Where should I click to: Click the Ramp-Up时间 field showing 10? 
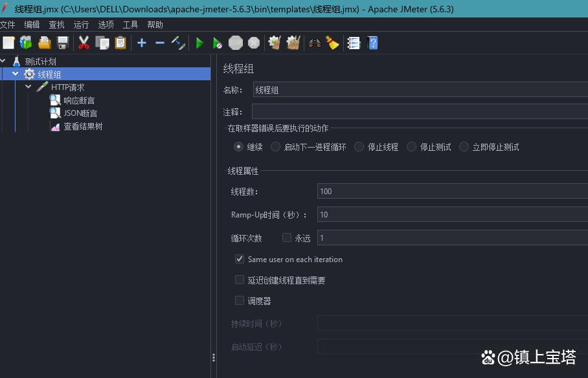click(452, 214)
